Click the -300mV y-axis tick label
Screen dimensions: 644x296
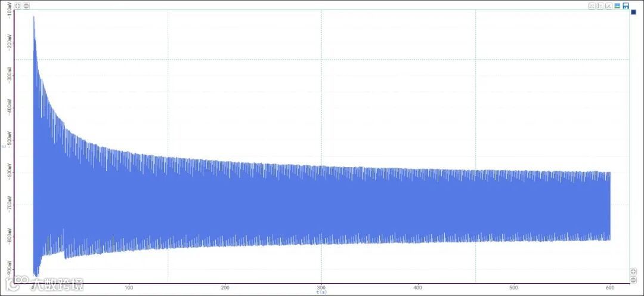tap(10, 76)
